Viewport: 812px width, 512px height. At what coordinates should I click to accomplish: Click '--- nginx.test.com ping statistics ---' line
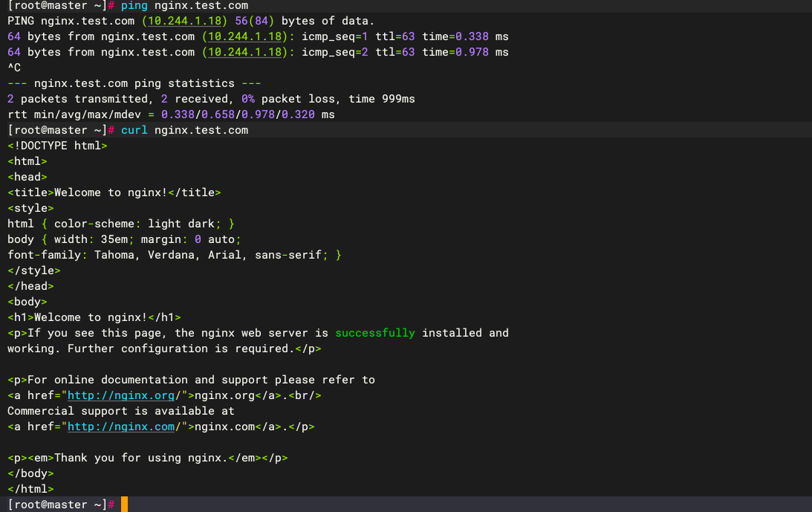[x=134, y=83]
